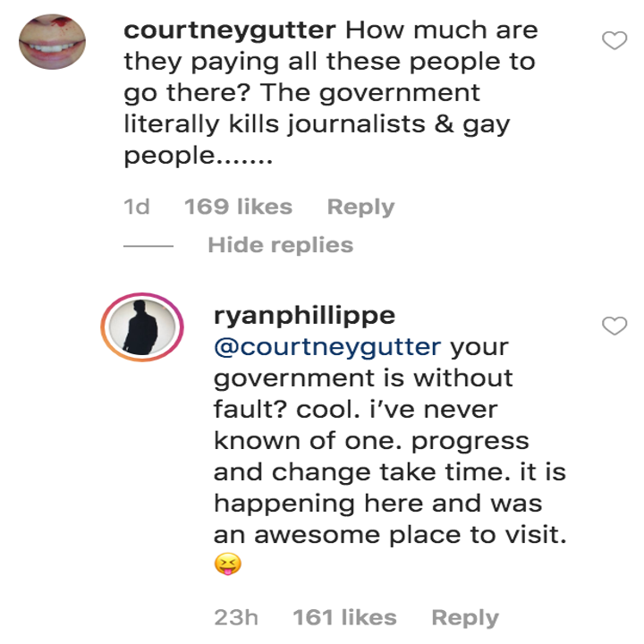Click the dash line beside Hide replies
644x644 pixels.
[147, 246]
